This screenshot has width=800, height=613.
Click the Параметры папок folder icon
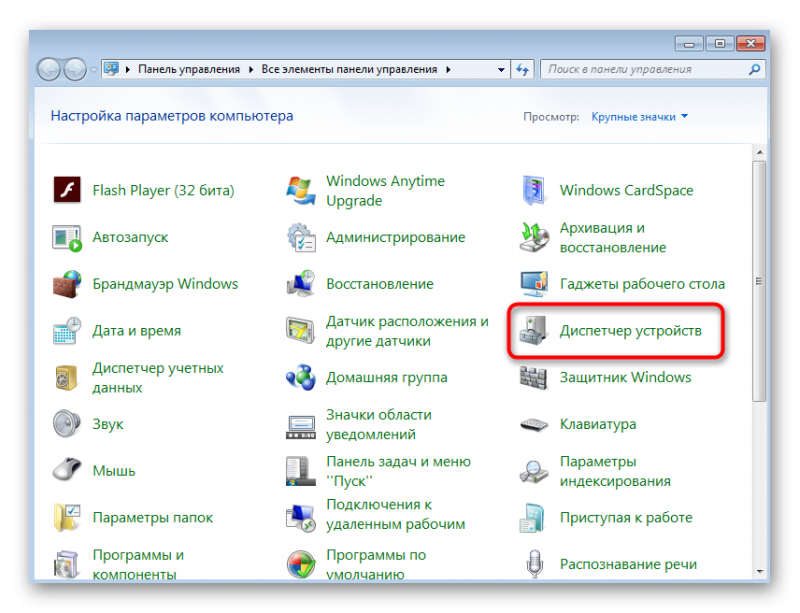(67, 518)
